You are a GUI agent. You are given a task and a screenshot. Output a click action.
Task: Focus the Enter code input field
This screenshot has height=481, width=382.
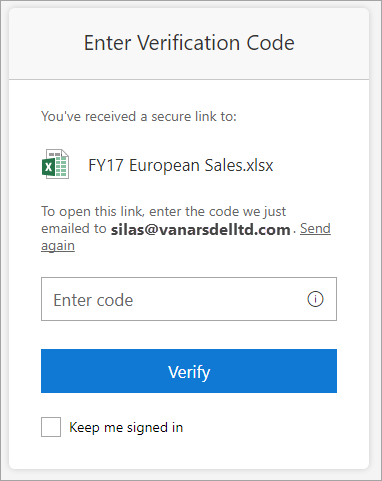(189, 299)
